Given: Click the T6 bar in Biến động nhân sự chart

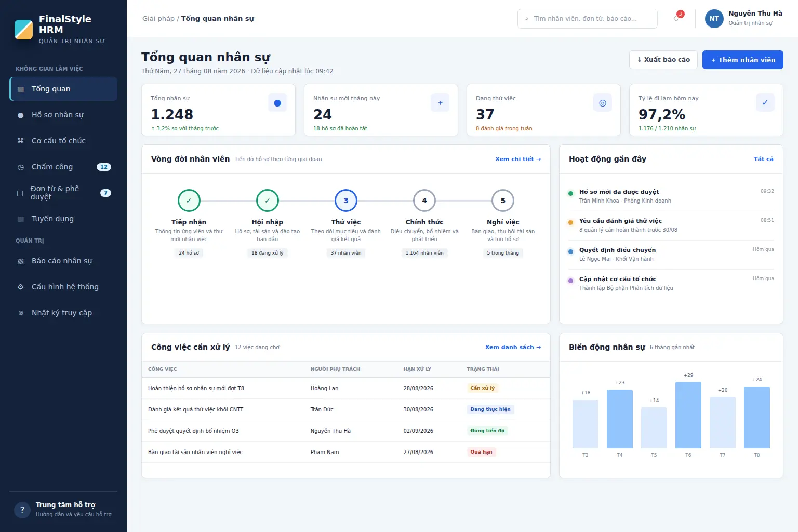Looking at the screenshot, I should pos(688,415).
